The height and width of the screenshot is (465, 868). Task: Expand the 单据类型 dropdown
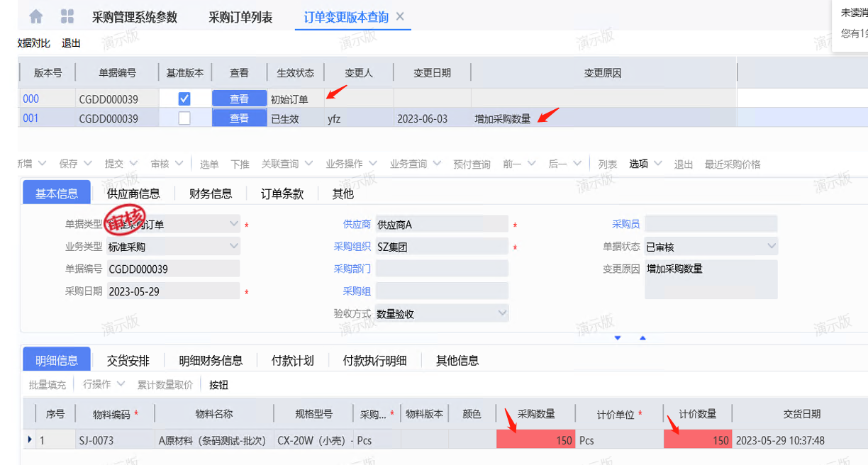234,225
